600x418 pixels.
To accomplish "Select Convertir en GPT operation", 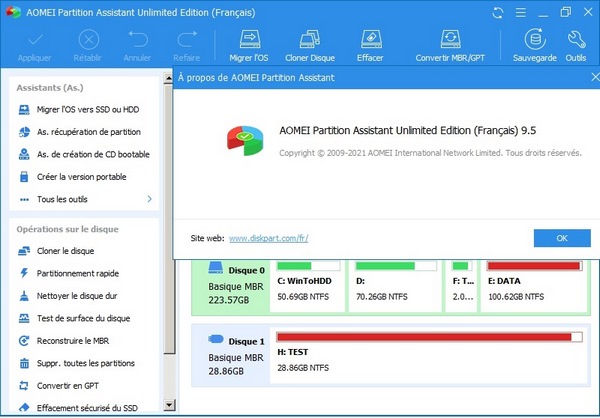I will coord(59,386).
